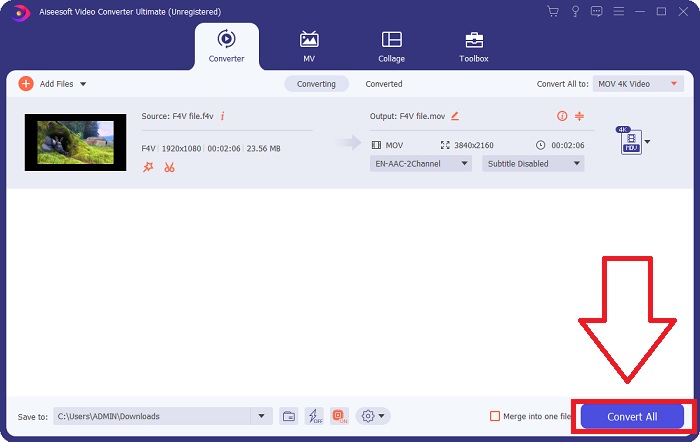Click the output name F4V file.mov
The image size is (700, 442).
pos(422,116)
